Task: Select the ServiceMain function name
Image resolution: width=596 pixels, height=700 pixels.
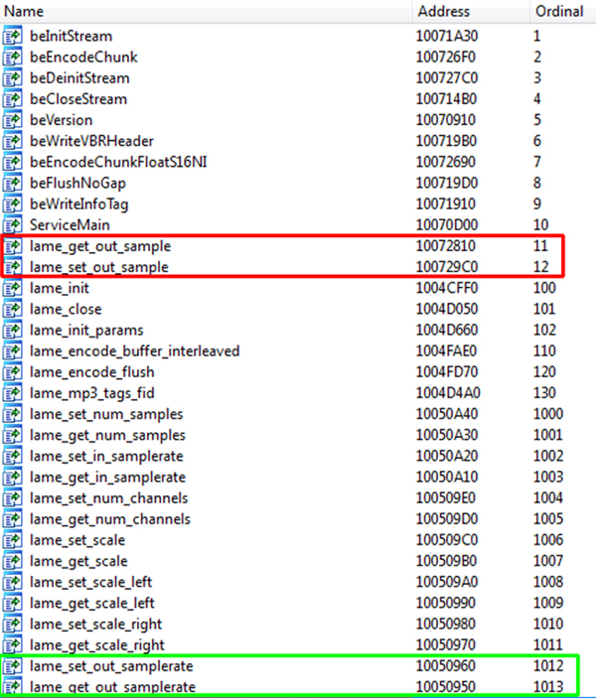Action: [70, 225]
